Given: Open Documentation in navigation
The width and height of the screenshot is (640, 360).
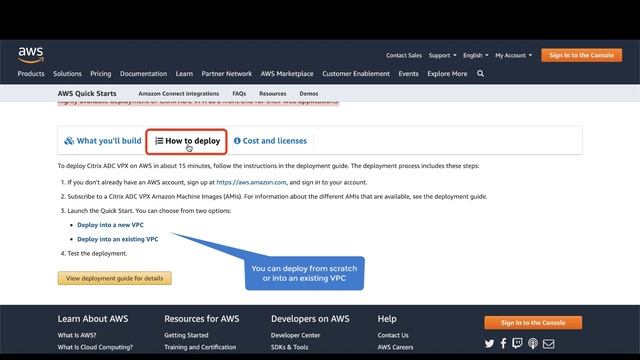Looking at the screenshot, I should click(144, 73).
